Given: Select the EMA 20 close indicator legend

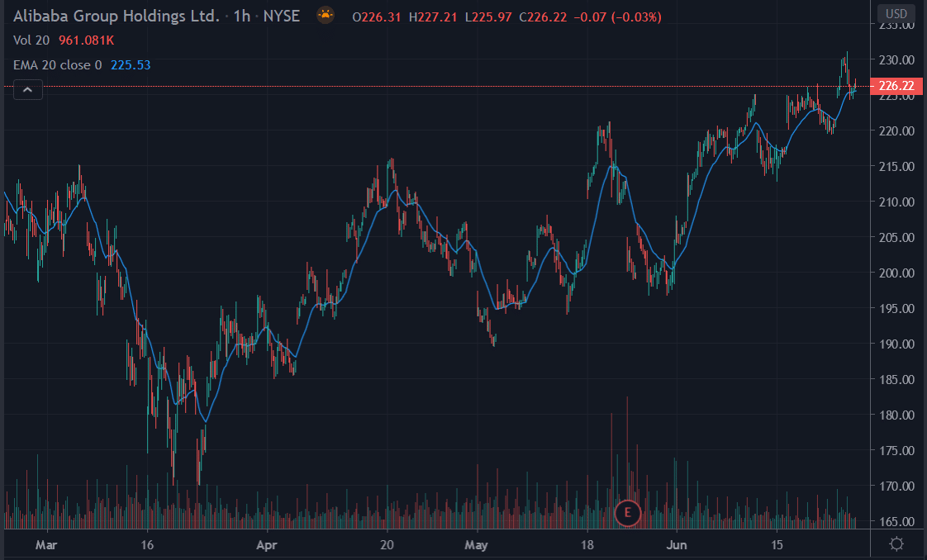Looking at the screenshot, I should point(58,64).
